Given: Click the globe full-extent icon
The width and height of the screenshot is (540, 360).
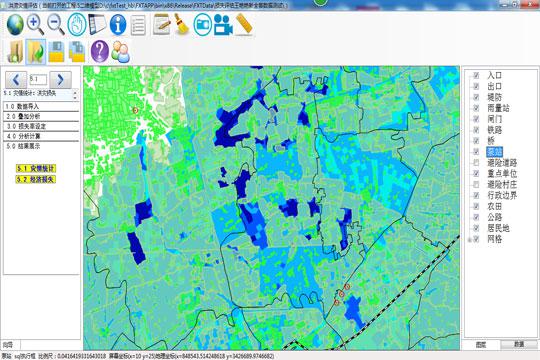Looking at the screenshot, I should tap(15, 25).
